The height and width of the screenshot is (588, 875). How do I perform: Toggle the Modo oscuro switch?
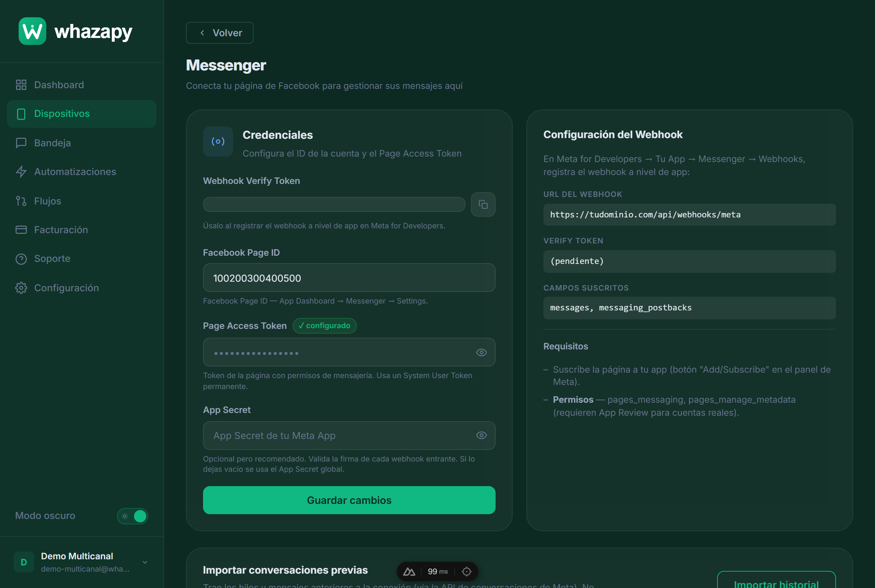[x=133, y=516]
